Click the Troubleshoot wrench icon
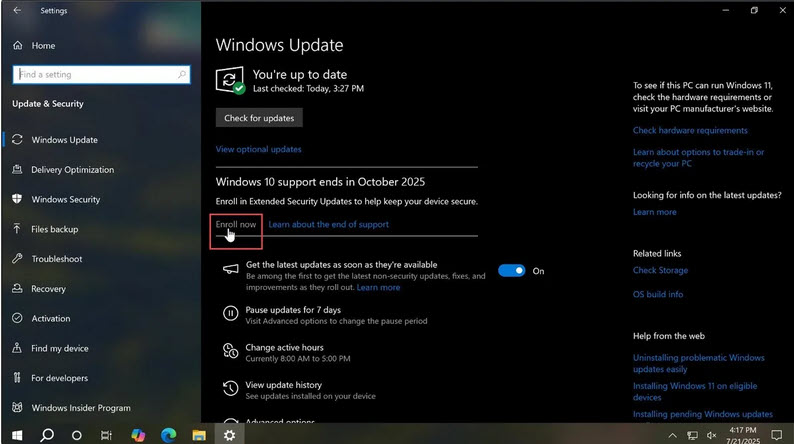This screenshot has height=444, width=794. point(17,258)
